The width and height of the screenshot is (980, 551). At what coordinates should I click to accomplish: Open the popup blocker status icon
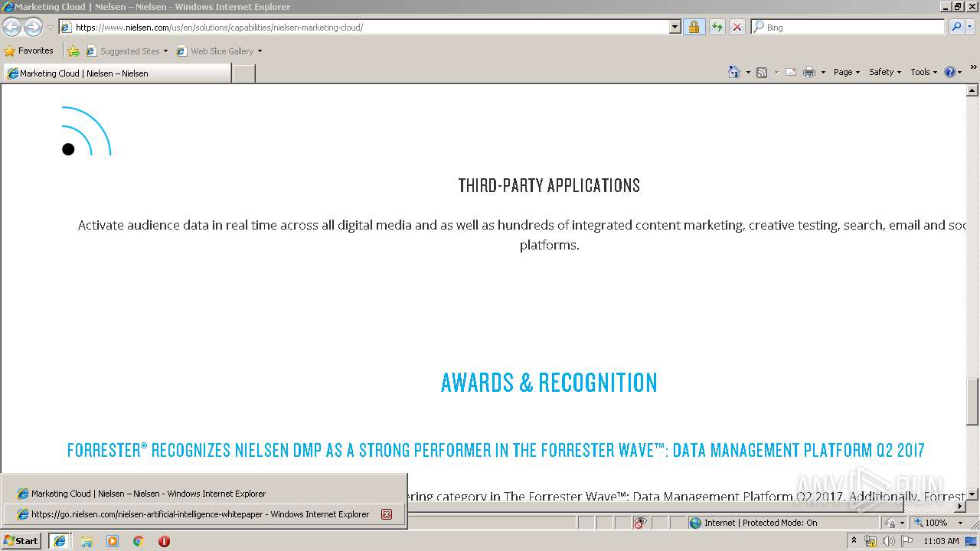click(640, 523)
